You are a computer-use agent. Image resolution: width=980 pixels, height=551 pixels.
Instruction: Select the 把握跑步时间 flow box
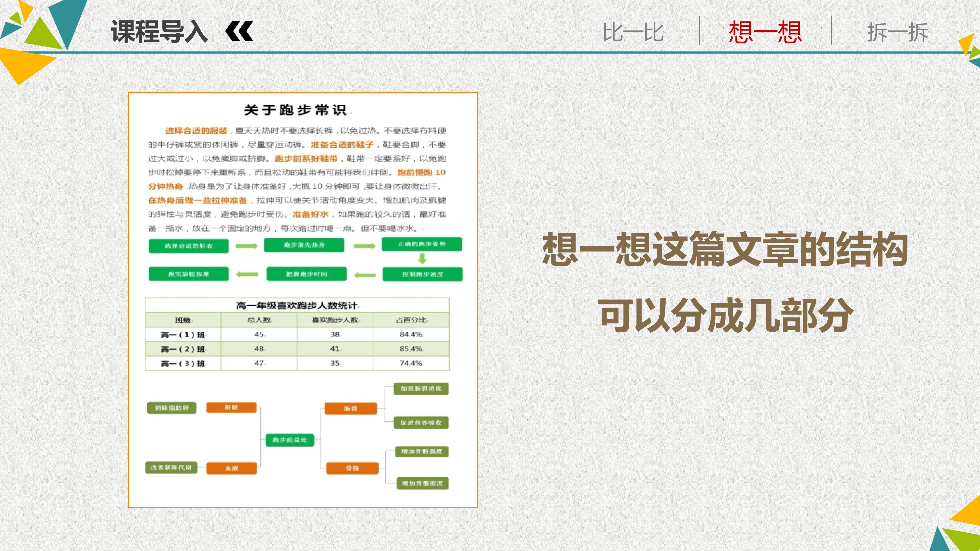click(x=307, y=274)
